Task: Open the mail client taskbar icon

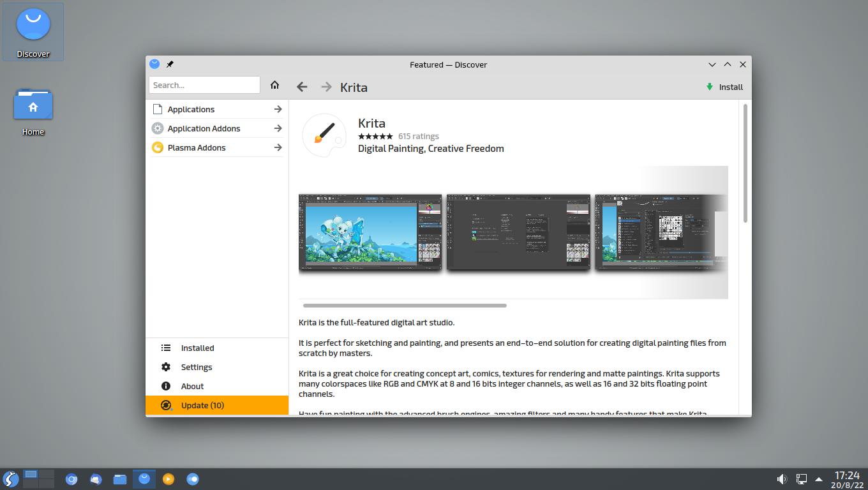Action: pos(96,479)
